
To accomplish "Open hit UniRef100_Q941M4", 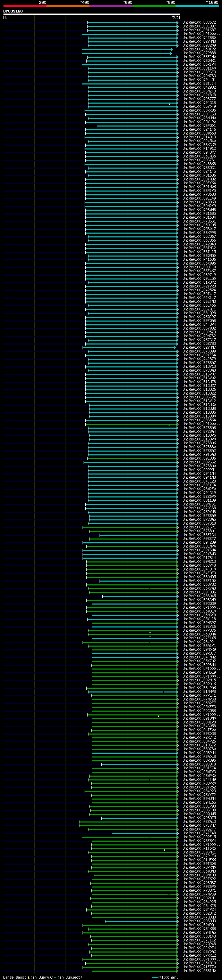I will 199,473.
